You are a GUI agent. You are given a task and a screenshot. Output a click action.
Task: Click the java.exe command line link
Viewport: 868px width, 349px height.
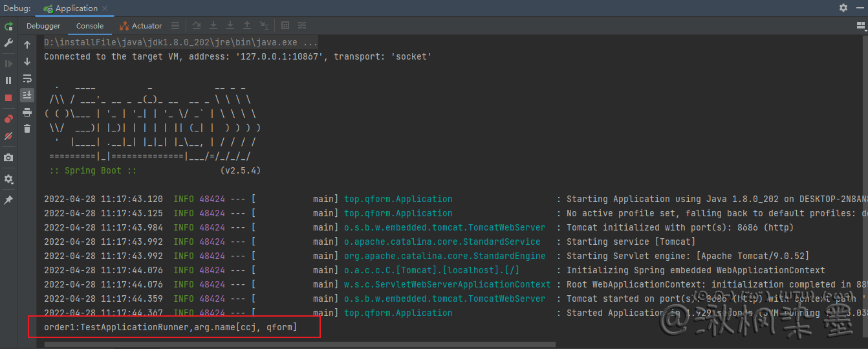[x=180, y=42]
